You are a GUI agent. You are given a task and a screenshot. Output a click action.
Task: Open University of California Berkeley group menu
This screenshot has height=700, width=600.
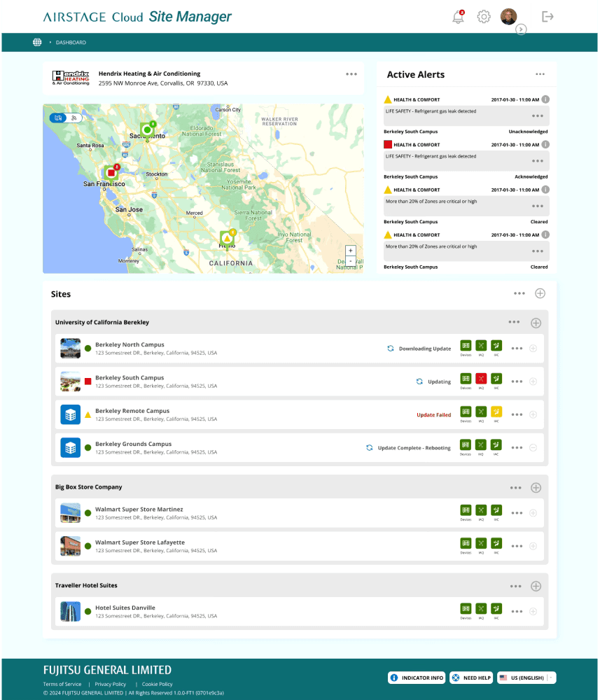514,322
